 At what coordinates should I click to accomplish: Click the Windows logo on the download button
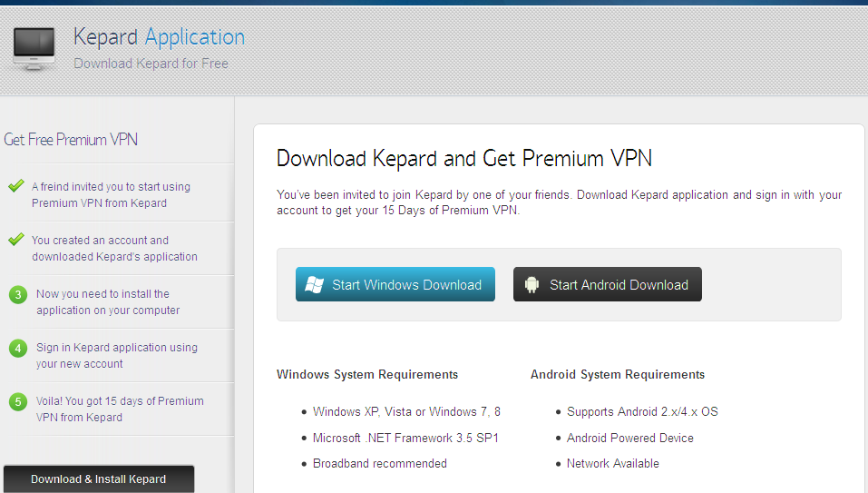[315, 285]
